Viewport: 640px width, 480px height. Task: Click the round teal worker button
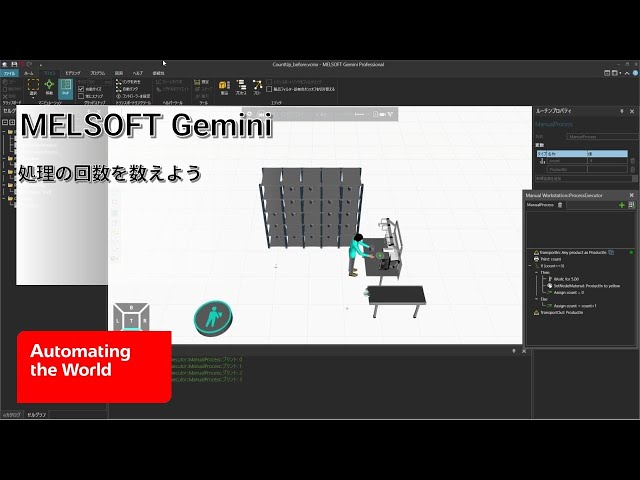pyautogui.click(x=213, y=318)
